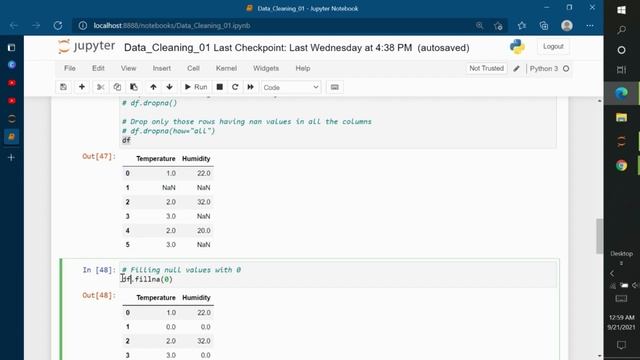The width and height of the screenshot is (640, 360).
Task: Open the Kernel menu
Action: click(x=226, y=68)
